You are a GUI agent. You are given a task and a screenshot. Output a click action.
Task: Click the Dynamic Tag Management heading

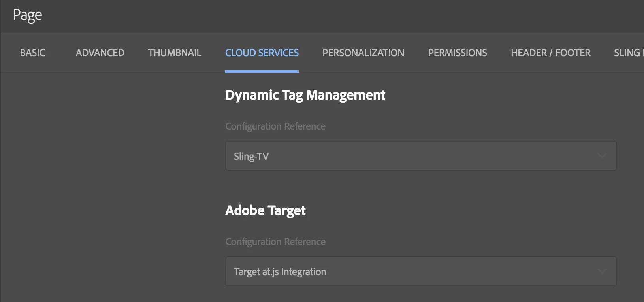pyautogui.click(x=305, y=95)
